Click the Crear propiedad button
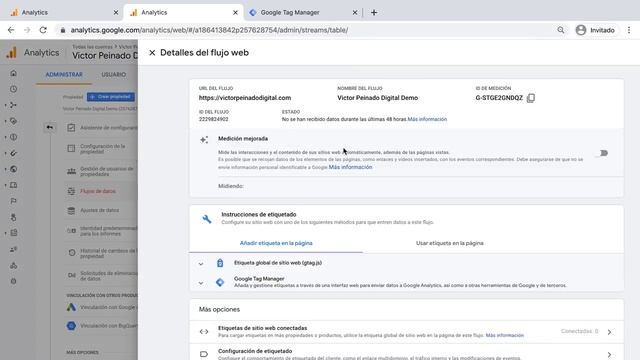Viewport: 640px width, 360px height. click(x=111, y=97)
